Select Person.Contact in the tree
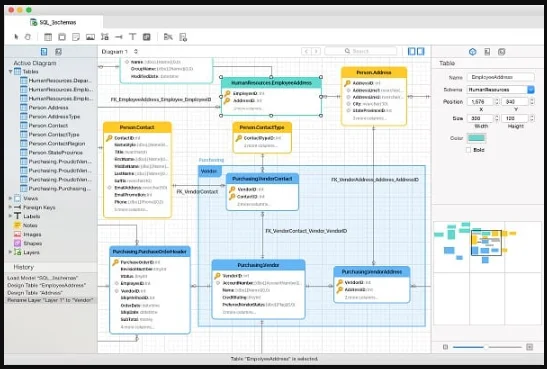The image size is (547, 369). pos(48,126)
